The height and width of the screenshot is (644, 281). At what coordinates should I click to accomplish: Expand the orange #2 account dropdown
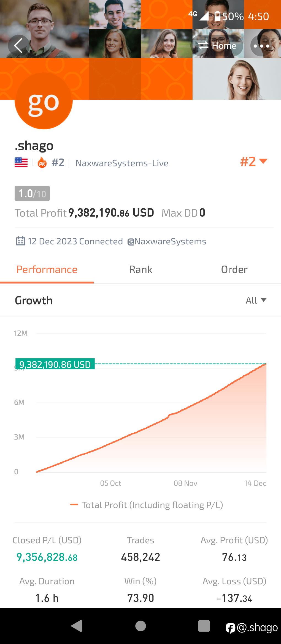[254, 162]
